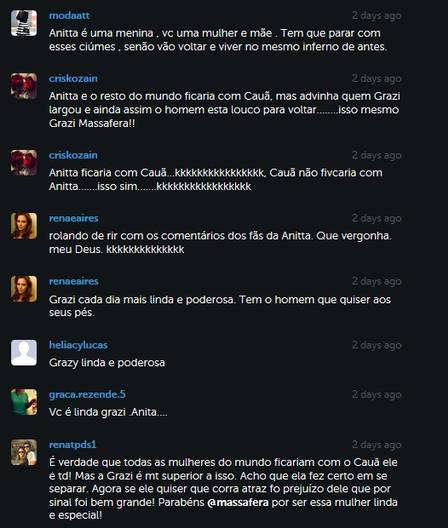Open the renatpds1 username link
Screen dimensions: 448x528
click(x=72, y=444)
